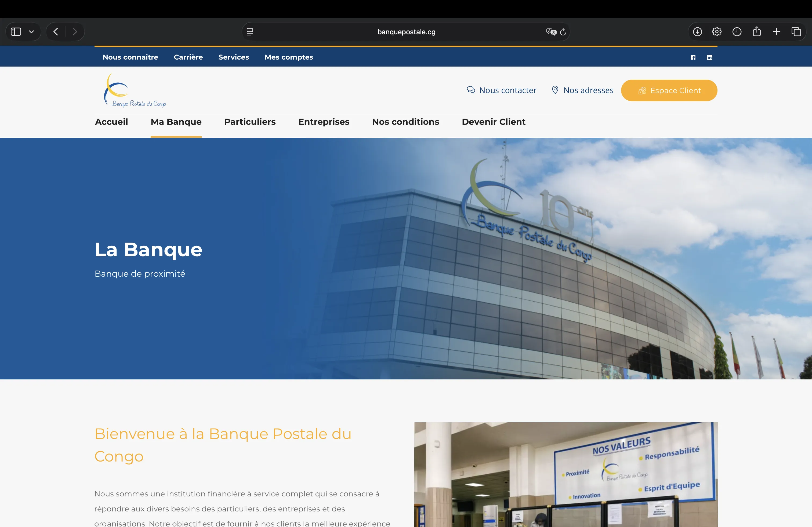Click the Nos adresses location pin icon
812x527 pixels.
(x=555, y=90)
